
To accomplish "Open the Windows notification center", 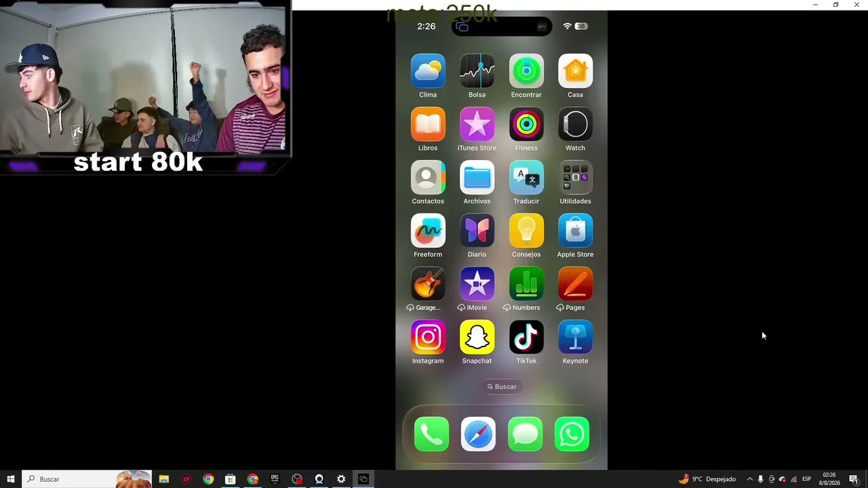I will (854, 479).
